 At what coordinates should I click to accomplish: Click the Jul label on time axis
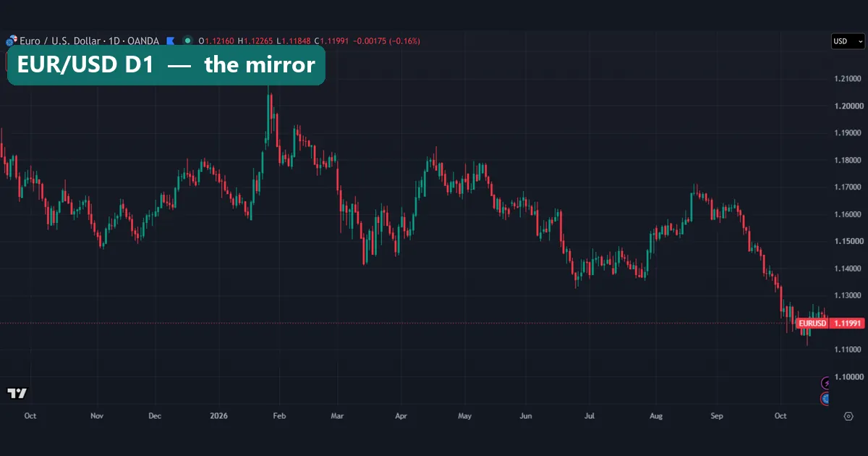(x=590, y=416)
